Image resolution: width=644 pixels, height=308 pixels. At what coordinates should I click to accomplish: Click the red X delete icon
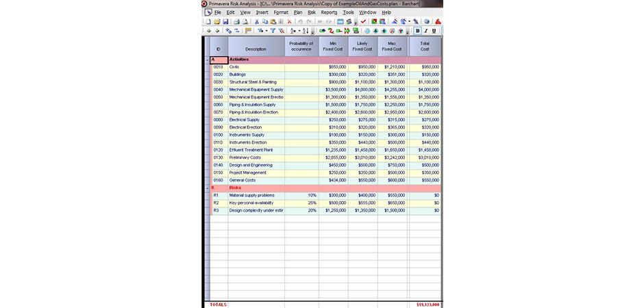(289, 22)
